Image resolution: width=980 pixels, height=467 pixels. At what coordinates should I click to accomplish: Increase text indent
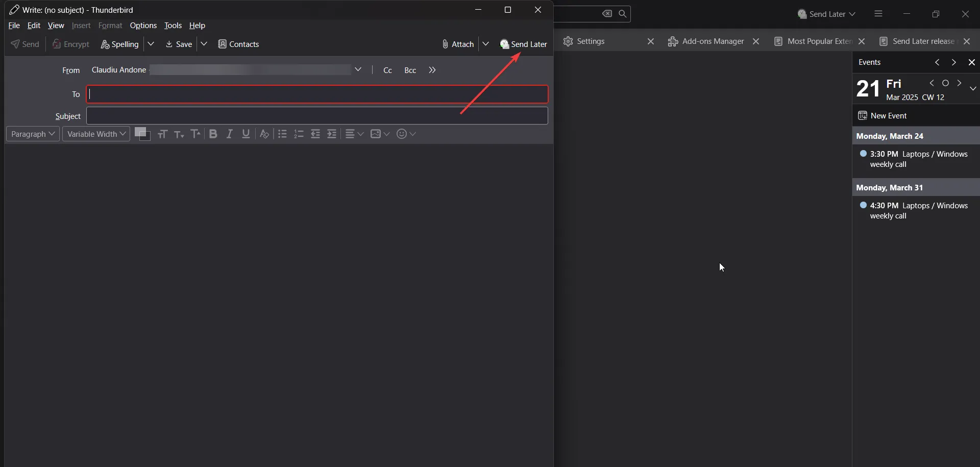(332, 134)
